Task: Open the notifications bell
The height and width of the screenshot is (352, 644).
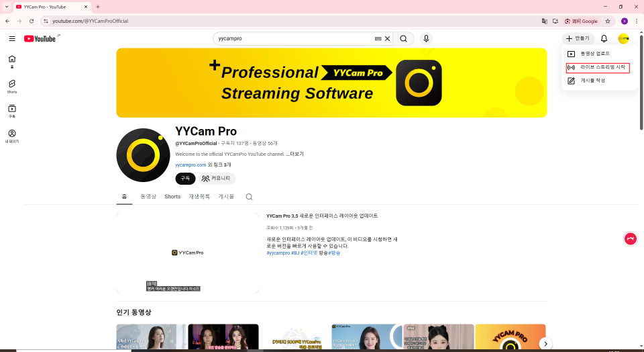Action: click(x=604, y=39)
